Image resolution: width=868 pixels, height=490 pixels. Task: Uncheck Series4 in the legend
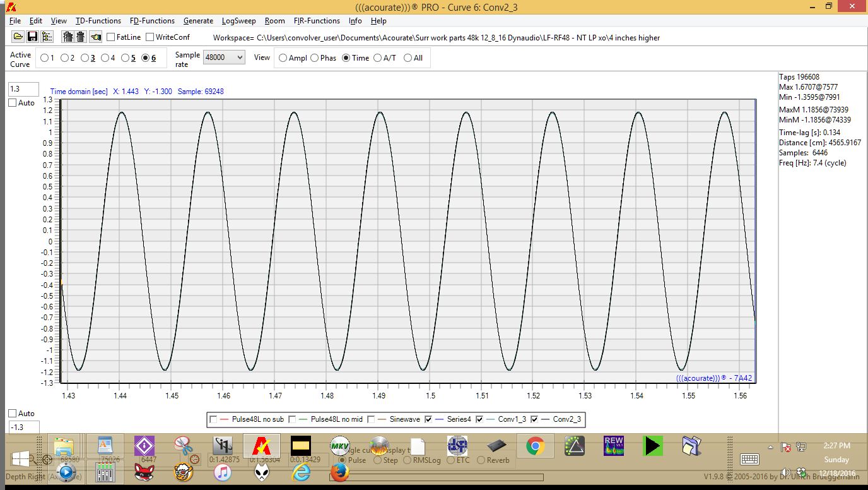(429, 419)
